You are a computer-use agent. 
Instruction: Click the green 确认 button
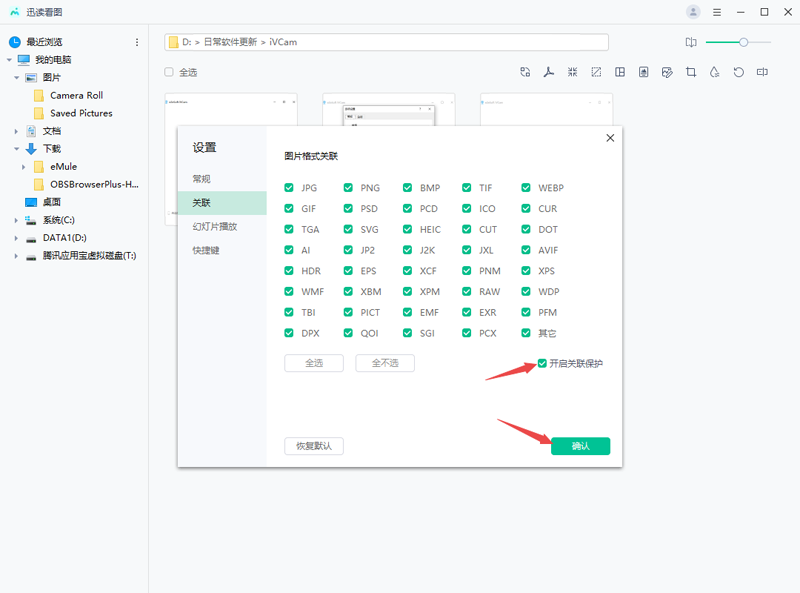point(580,446)
